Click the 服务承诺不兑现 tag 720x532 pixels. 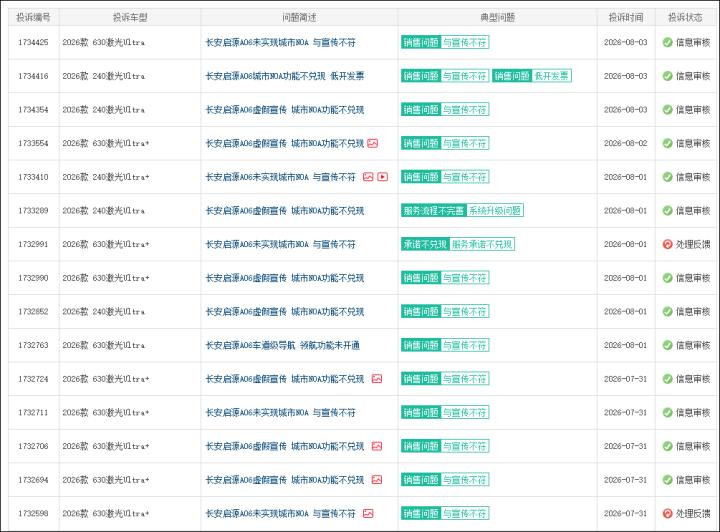[x=482, y=244]
